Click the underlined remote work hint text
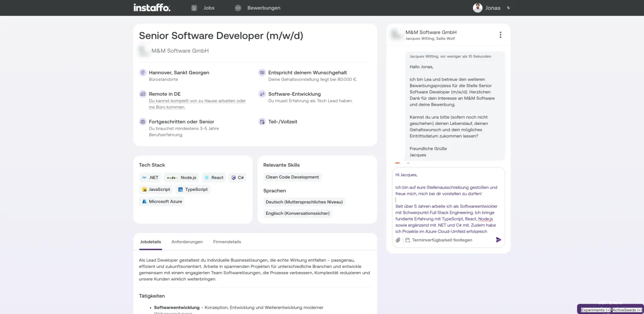Screen dimensions: 644x314 pyautogui.click(x=197, y=104)
